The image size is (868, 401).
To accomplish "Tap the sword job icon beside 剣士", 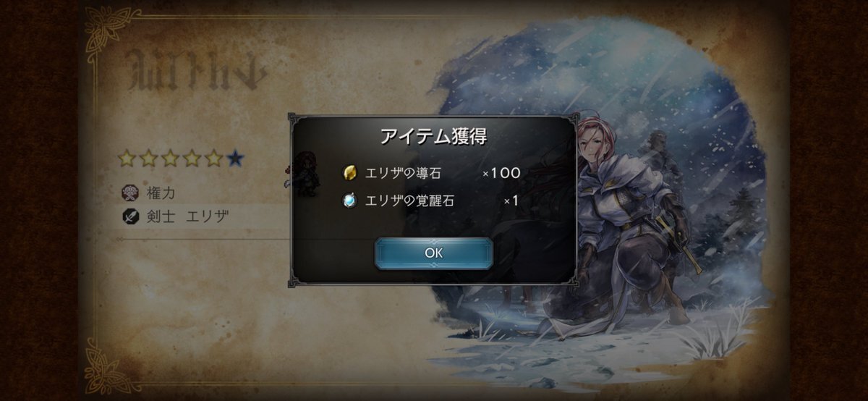I will [x=131, y=216].
